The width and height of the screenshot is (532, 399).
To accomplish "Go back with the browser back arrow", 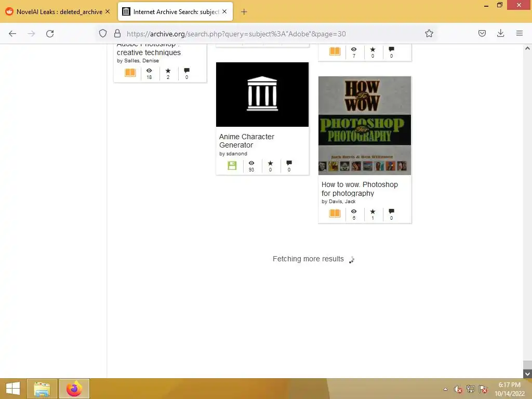I will coord(12,34).
